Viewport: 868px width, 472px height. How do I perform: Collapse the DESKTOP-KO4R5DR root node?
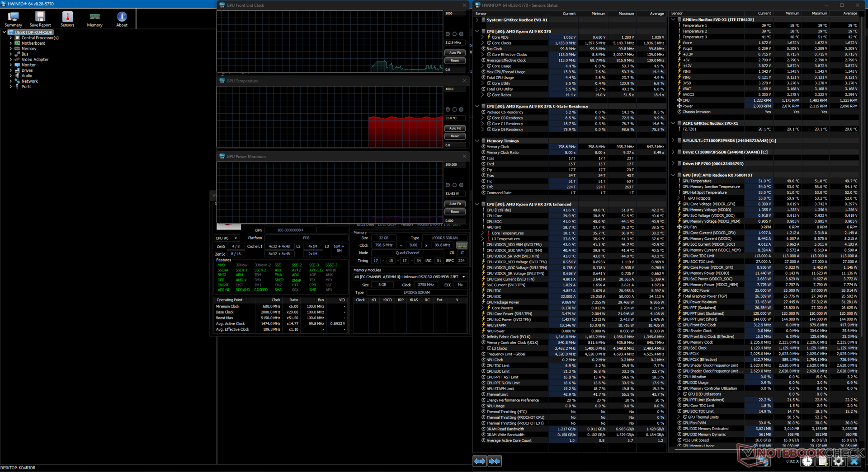click(4, 33)
